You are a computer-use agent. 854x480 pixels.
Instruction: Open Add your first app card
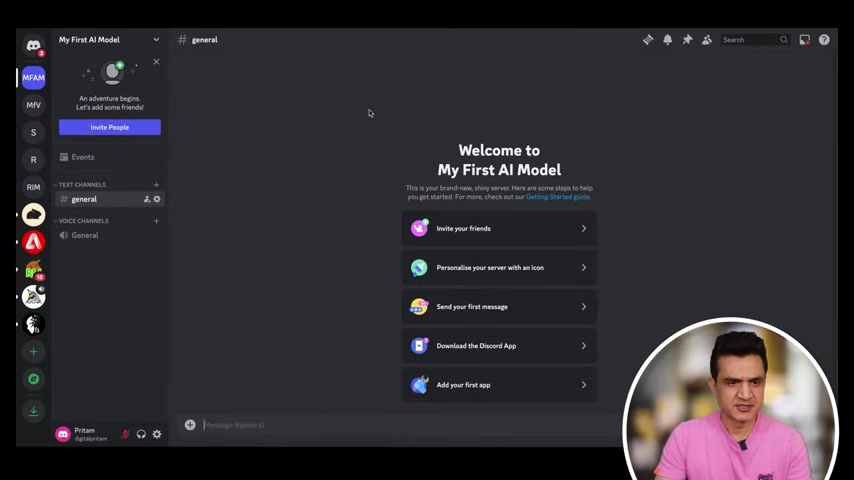[499, 385]
